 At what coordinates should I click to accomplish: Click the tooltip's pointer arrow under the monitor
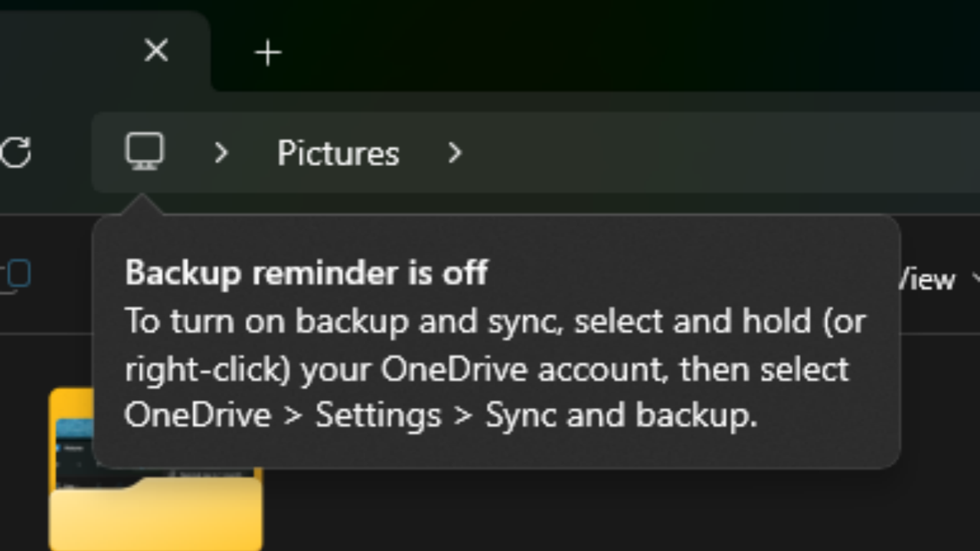[x=143, y=205]
